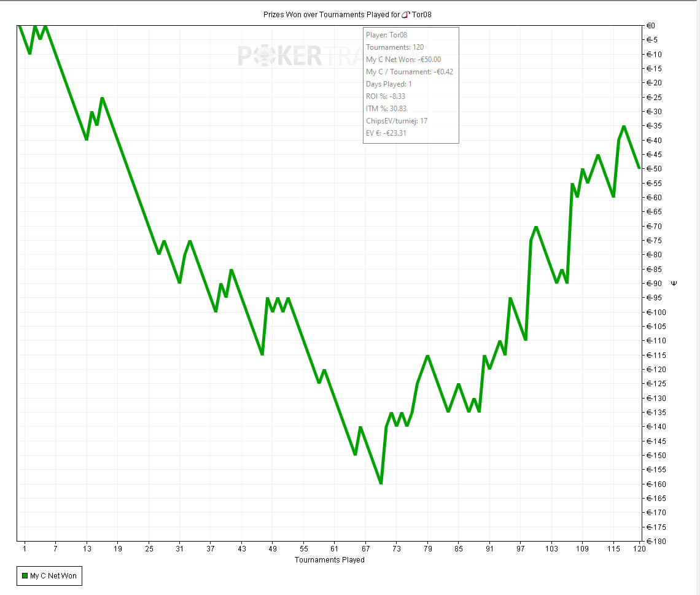
Task: Click the x-axis tick labeled 61
Action: (x=335, y=548)
